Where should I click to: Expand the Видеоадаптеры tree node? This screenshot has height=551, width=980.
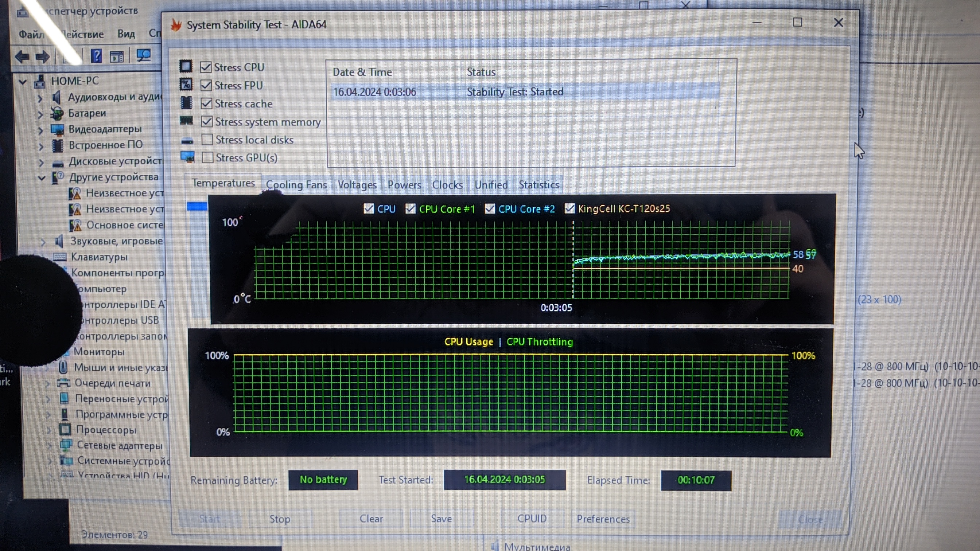pyautogui.click(x=40, y=130)
